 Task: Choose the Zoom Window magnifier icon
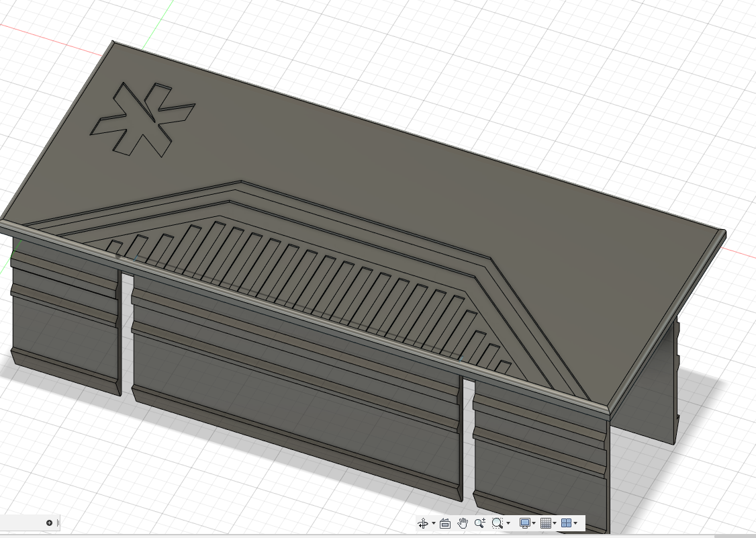pos(497,523)
